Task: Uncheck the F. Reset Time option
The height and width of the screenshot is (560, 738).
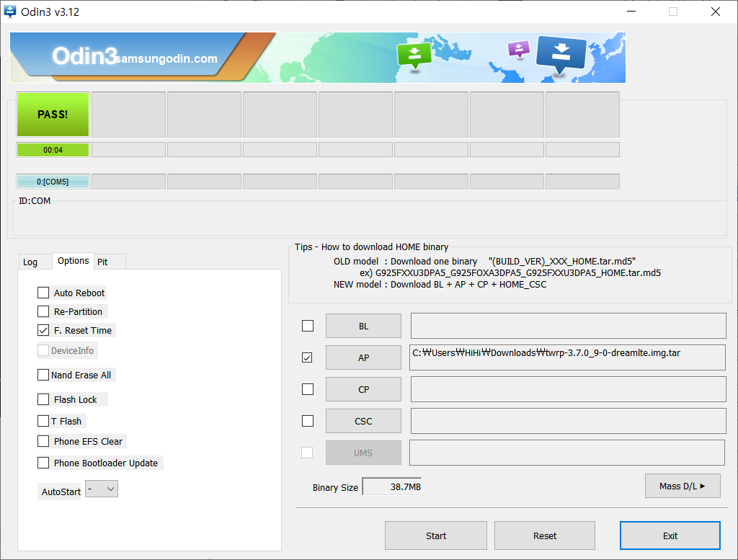Action: click(43, 330)
